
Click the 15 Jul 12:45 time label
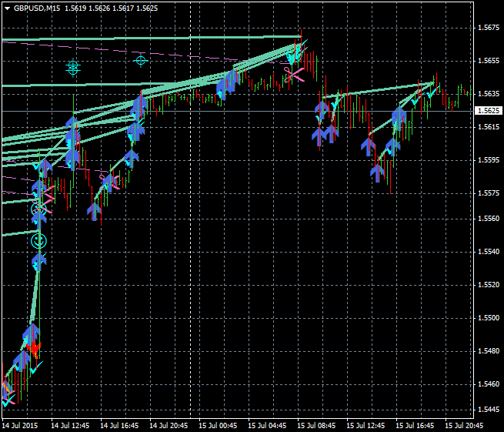(x=365, y=426)
